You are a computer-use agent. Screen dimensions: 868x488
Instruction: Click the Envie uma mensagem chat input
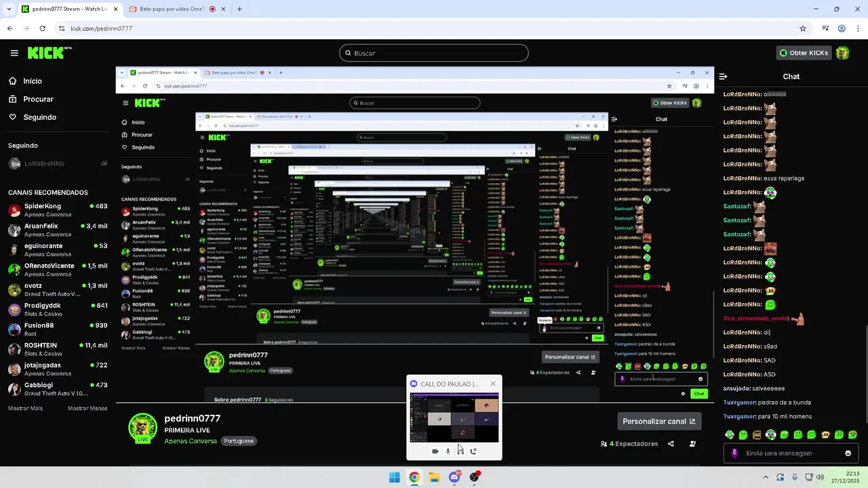coord(791,453)
